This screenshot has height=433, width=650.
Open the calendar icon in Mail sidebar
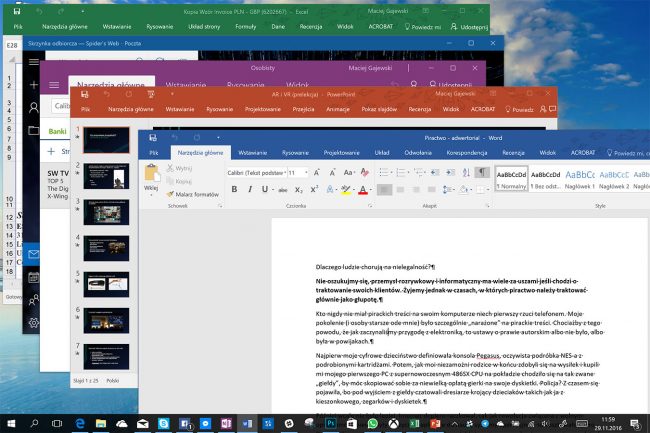[34, 278]
